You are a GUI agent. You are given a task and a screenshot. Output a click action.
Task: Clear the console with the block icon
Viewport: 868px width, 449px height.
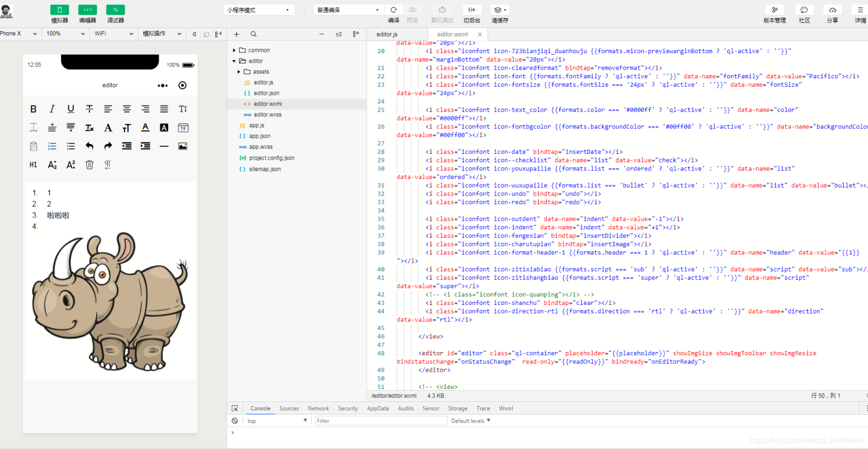[x=235, y=421]
